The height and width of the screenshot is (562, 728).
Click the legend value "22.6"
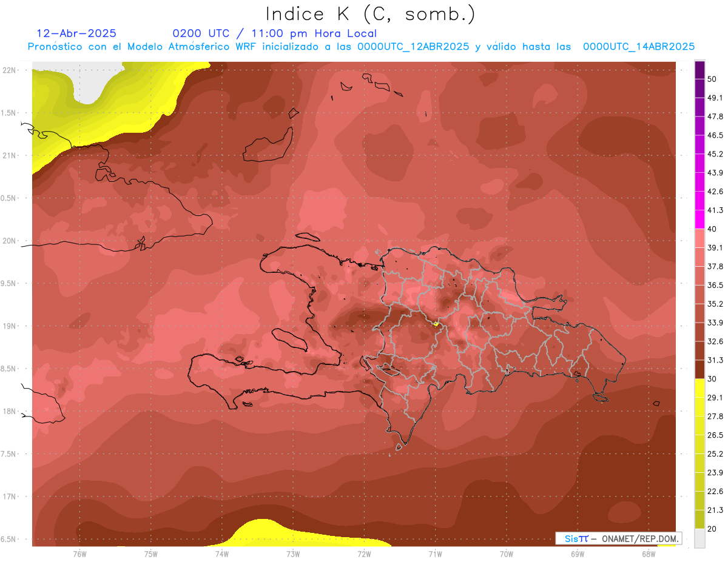click(715, 492)
